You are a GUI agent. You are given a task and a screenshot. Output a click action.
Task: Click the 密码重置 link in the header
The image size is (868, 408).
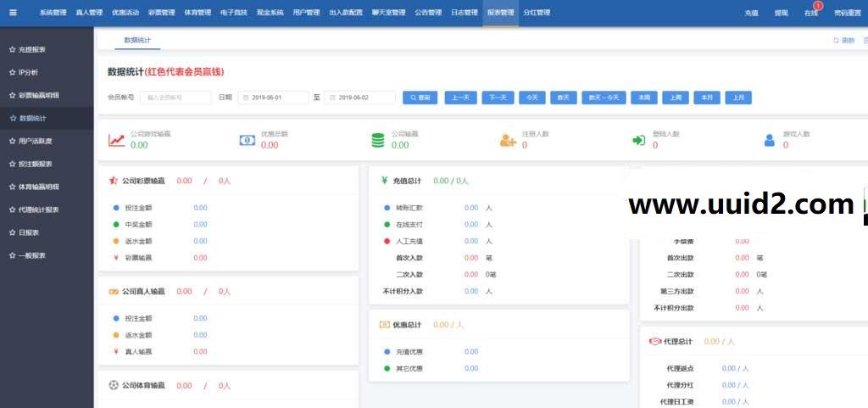coord(848,14)
